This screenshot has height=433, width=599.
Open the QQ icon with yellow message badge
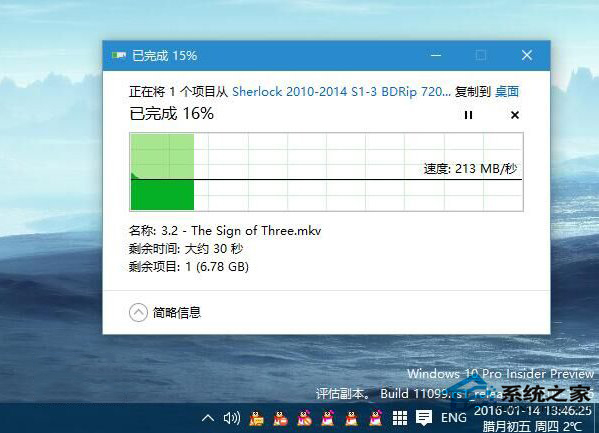[x=256, y=418]
